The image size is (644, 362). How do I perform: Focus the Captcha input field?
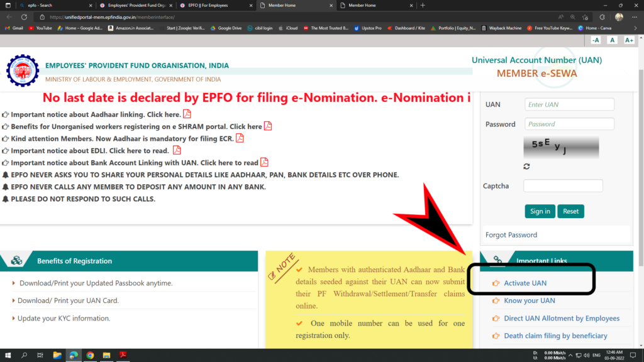(x=563, y=185)
